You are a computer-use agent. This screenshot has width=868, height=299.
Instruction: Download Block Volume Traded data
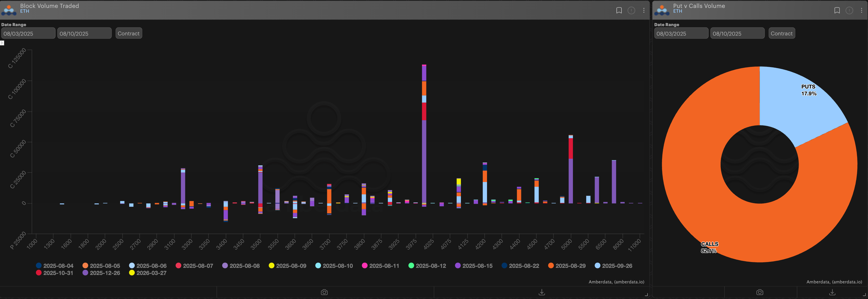(x=542, y=292)
